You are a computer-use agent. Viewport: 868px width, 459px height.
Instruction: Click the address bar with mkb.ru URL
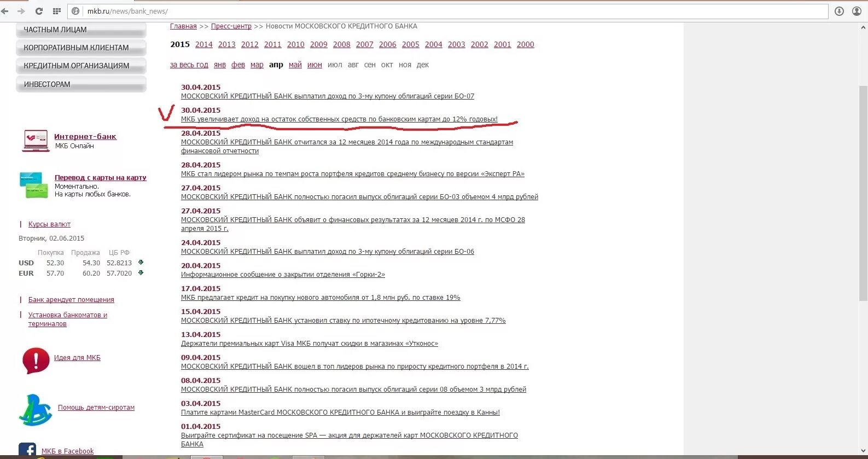coord(448,11)
